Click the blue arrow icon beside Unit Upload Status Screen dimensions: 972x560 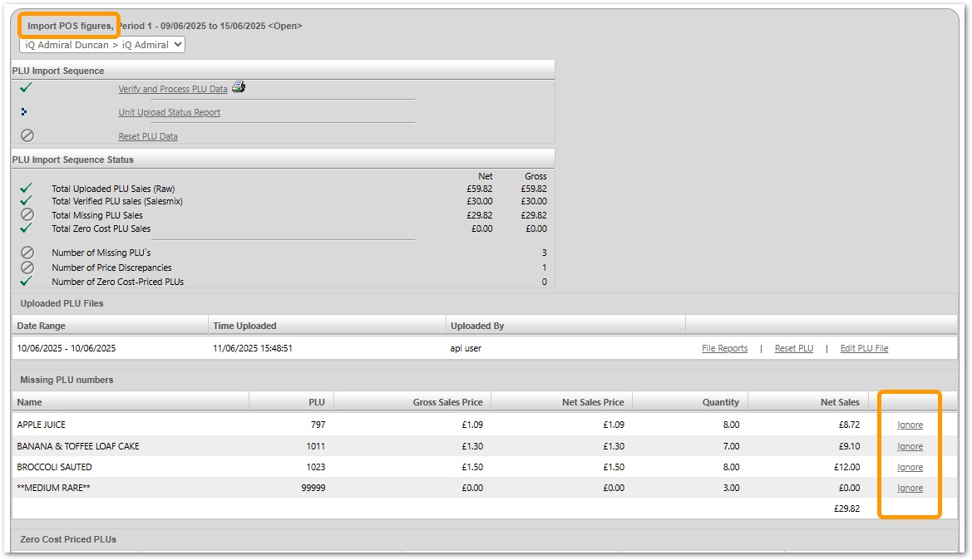point(24,111)
